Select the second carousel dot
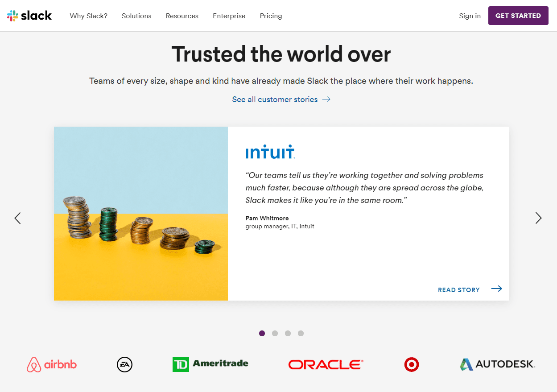 point(275,333)
